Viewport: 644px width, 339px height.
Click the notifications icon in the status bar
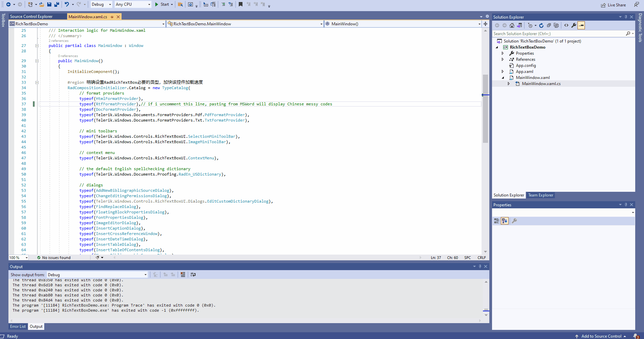pos(636,336)
